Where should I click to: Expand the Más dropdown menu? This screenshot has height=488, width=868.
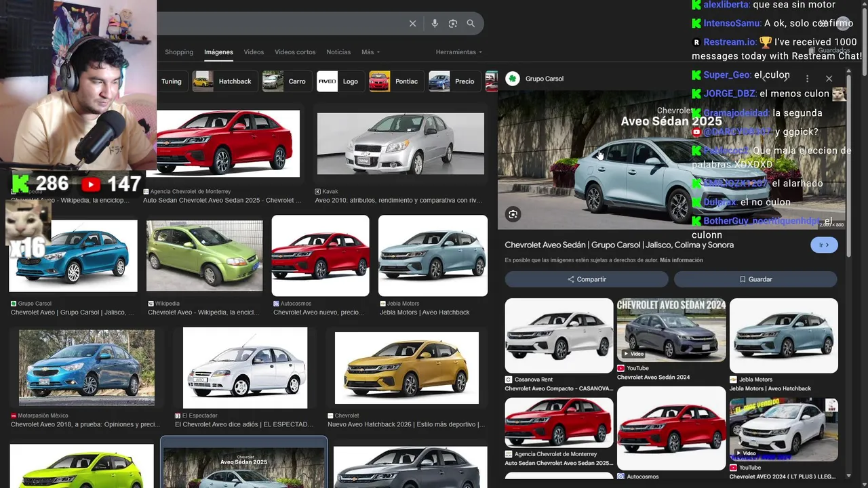(x=370, y=52)
